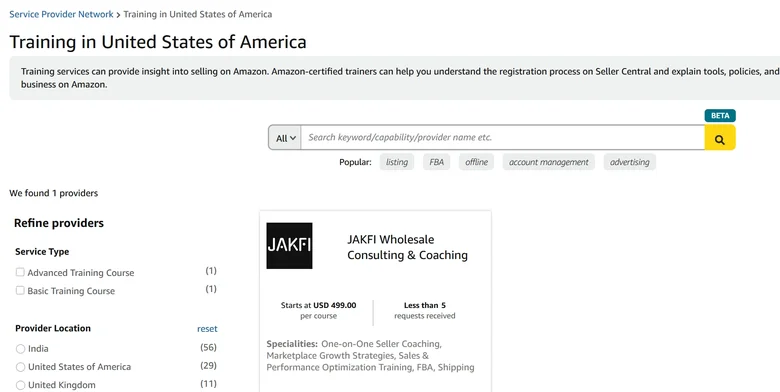Open the JAKFI black logo thumbnail
This screenshot has height=392, width=780.
click(x=290, y=246)
